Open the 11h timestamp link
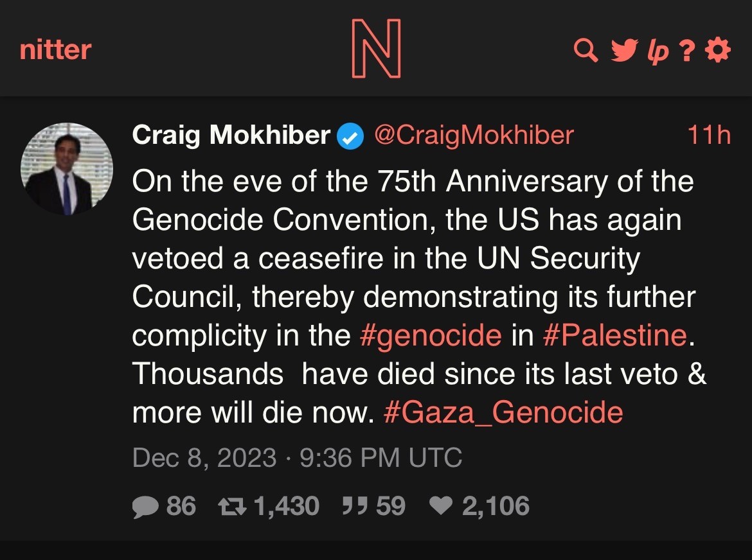Image resolution: width=752 pixels, height=560 pixels. click(708, 136)
